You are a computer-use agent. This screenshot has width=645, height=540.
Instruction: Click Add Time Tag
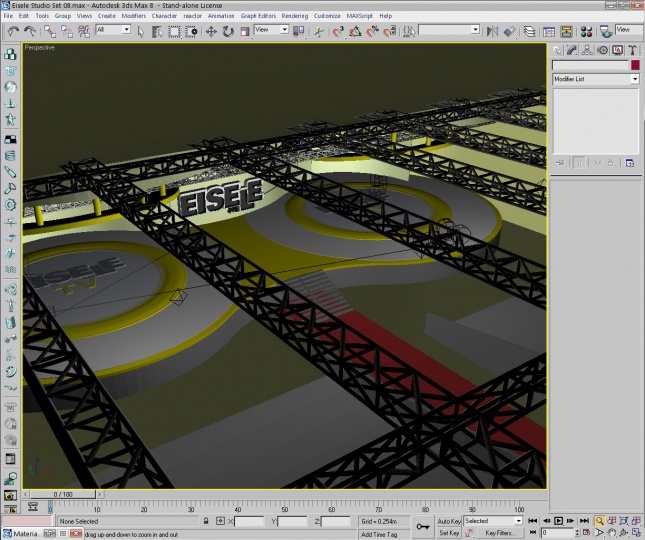(x=379, y=534)
